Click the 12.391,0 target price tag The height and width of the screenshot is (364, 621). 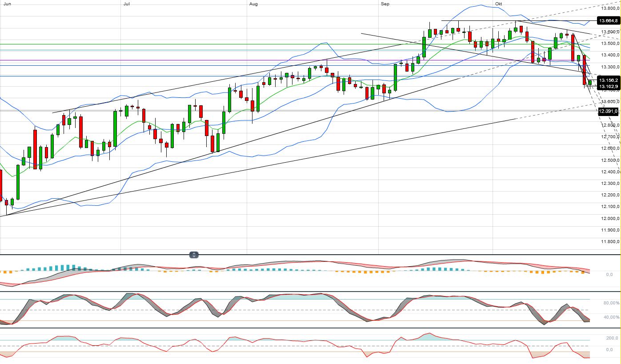[x=608, y=112]
